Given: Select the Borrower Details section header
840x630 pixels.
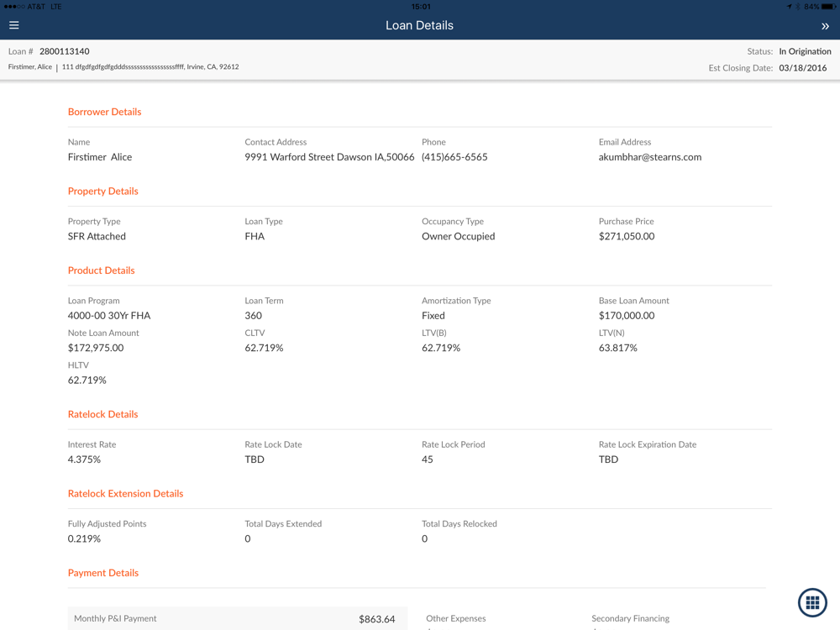Looking at the screenshot, I should pos(104,112).
